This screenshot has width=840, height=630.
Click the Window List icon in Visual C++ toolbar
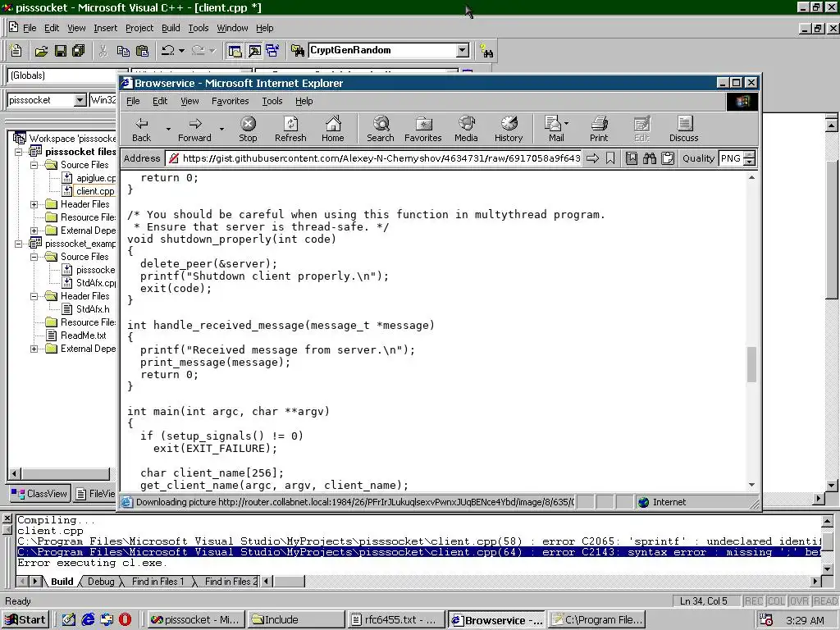[272, 51]
